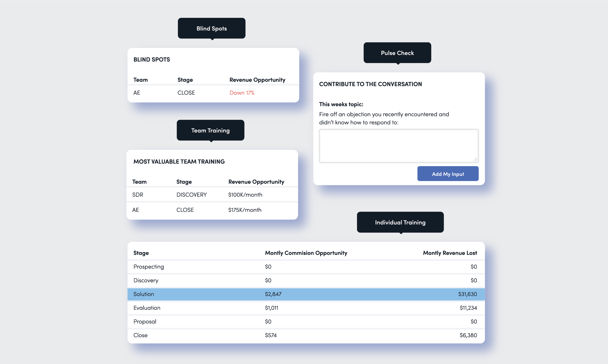Click the $31,630 revenue lost value
This screenshot has width=608, height=364.
[467, 294]
